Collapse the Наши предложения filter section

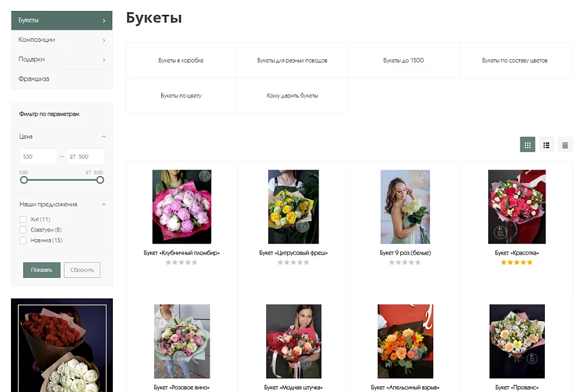[104, 204]
